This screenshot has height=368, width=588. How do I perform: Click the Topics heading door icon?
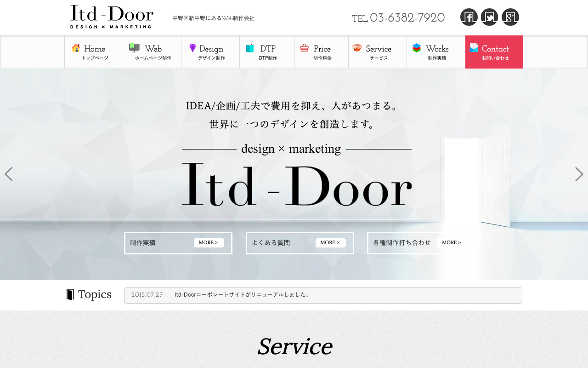(x=70, y=294)
